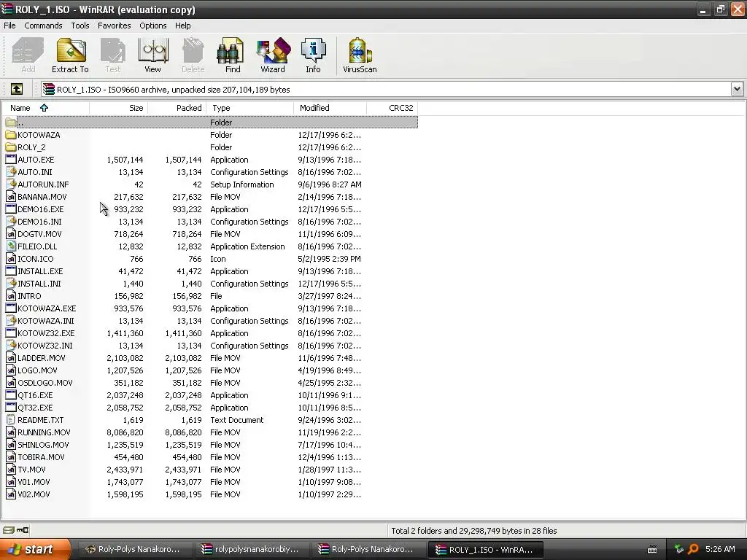Select the ROLY_2 folder icon
This screenshot has width=747, height=560.
pos(10,147)
